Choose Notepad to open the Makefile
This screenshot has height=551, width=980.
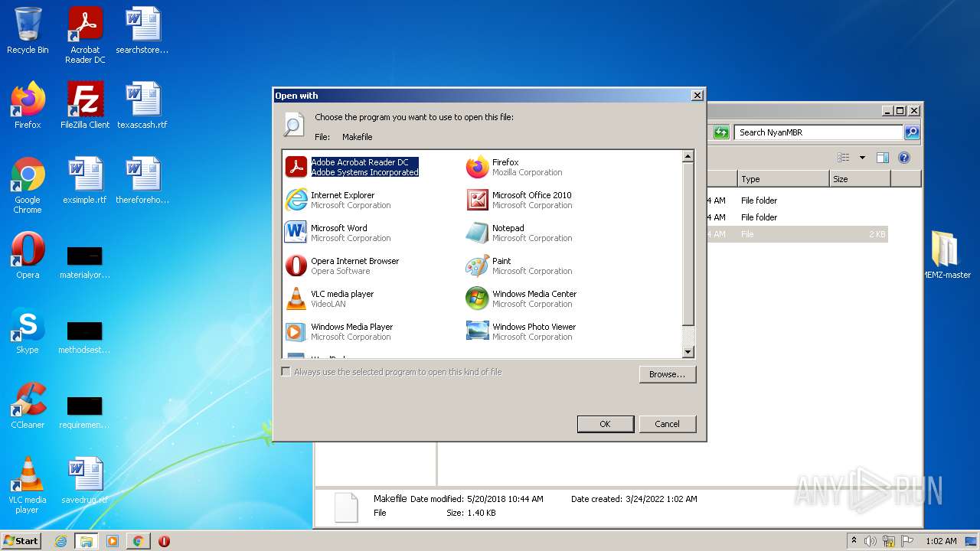coord(519,233)
